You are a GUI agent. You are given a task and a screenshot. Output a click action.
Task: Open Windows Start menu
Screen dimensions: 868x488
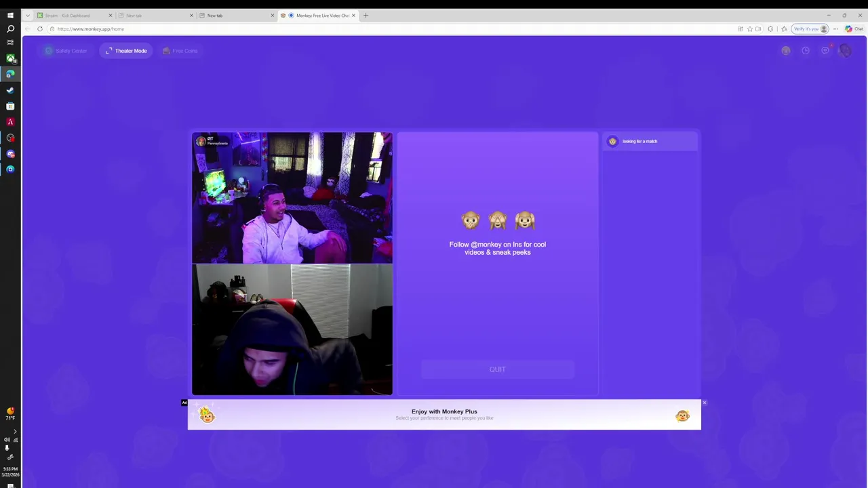tap(10, 15)
